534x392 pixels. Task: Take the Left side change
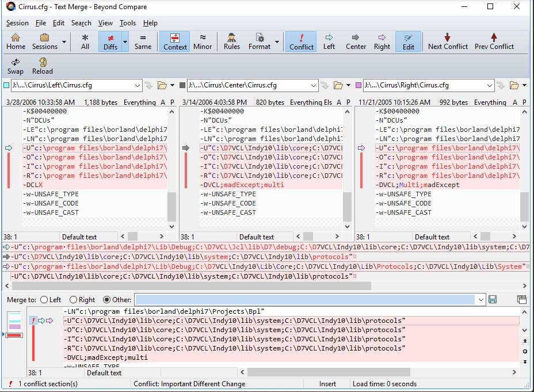[x=329, y=41]
